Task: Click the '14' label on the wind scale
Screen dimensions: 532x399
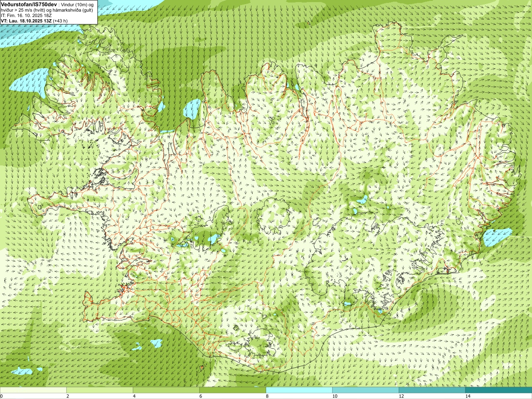Action: click(468, 396)
